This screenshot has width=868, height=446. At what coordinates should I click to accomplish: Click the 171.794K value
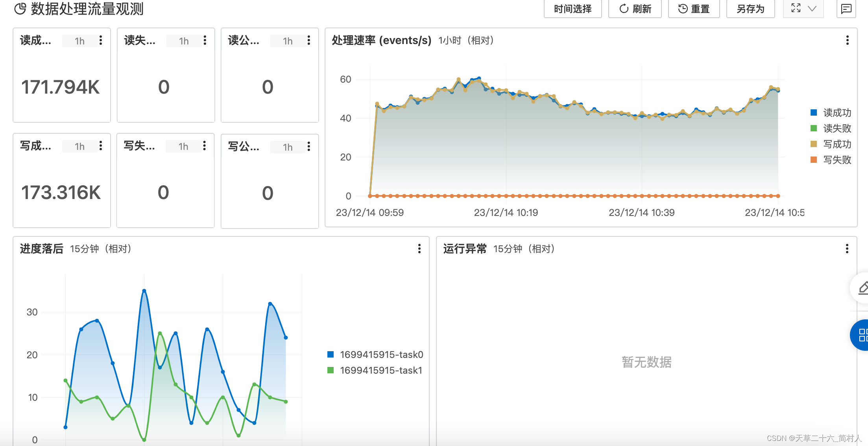click(x=61, y=87)
